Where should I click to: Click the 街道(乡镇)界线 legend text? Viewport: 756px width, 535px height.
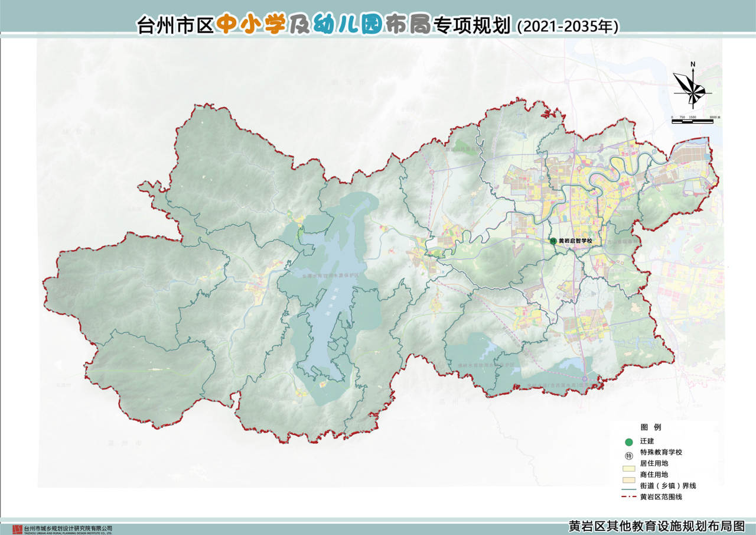click(668, 486)
